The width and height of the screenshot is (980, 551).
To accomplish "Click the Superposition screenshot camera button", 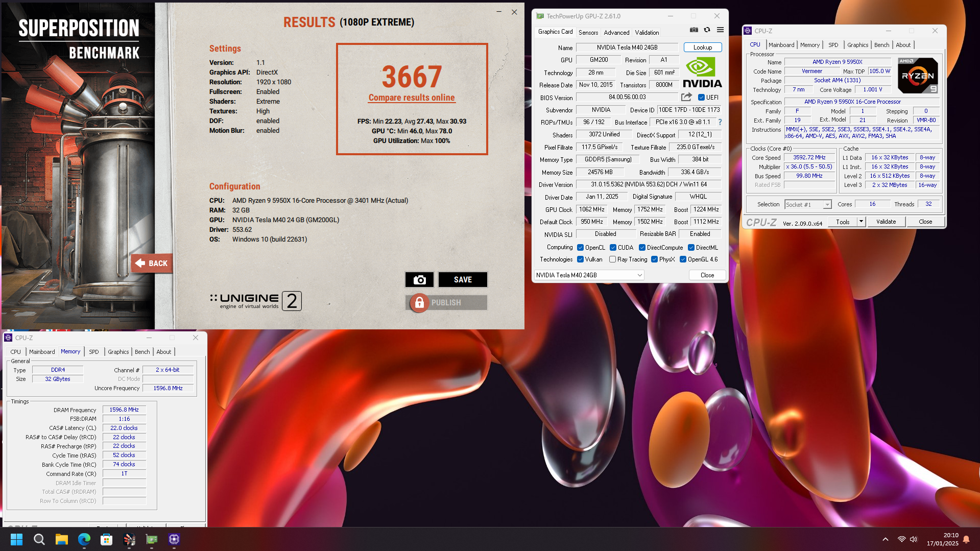I will tap(419, 280).
